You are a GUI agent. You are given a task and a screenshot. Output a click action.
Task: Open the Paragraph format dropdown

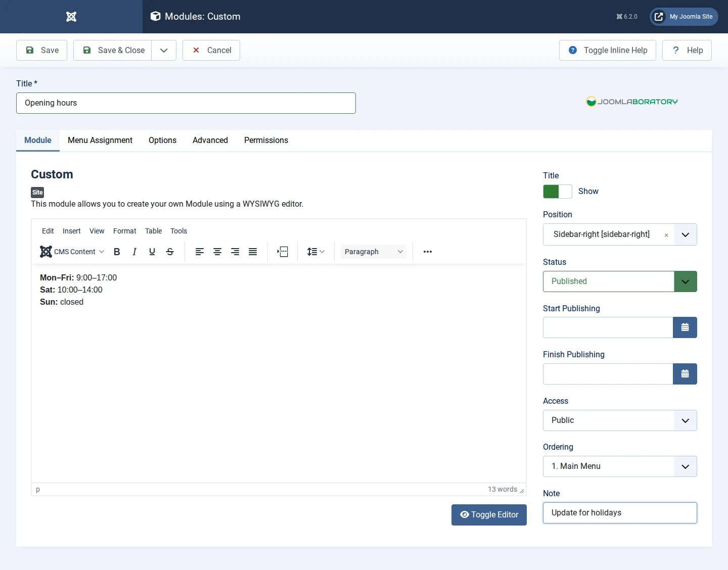click(x=374, y=252)
